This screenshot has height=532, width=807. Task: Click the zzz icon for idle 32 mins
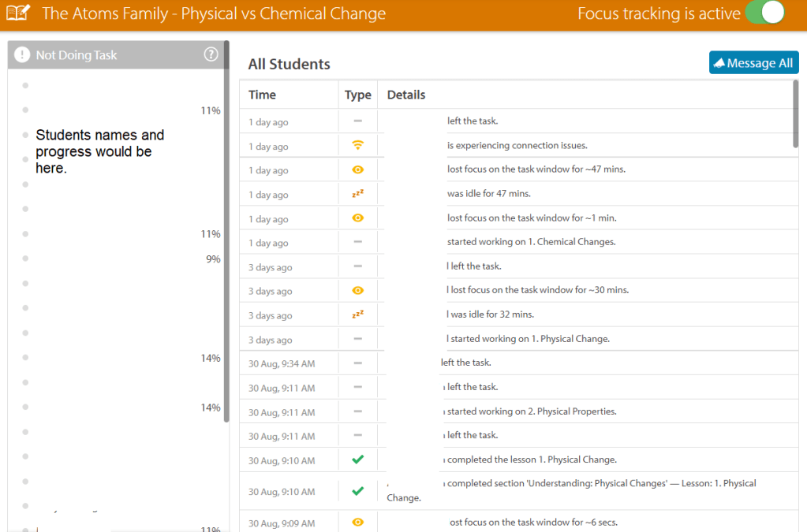(x=357, y=314)
